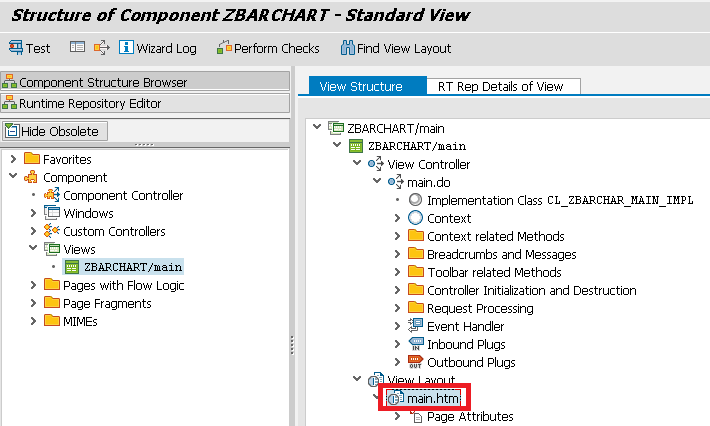Click the Perform Checks icon
Screen dimensions: 710x426
(224, 47)
